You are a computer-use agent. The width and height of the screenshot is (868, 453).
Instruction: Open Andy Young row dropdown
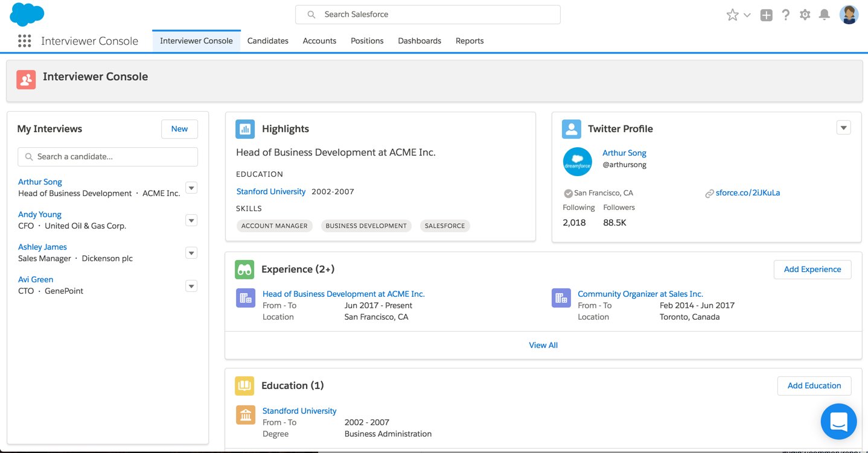(x=191, y=221)
